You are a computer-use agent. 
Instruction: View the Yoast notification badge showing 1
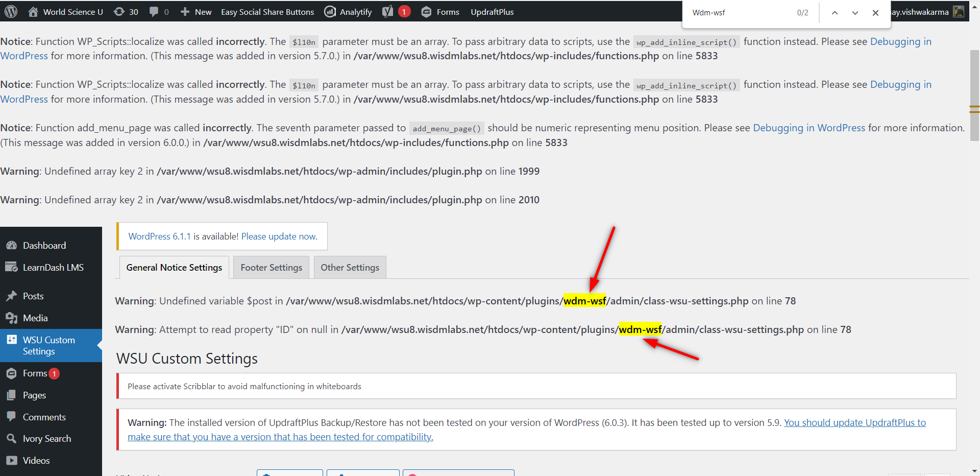point(404,11)
